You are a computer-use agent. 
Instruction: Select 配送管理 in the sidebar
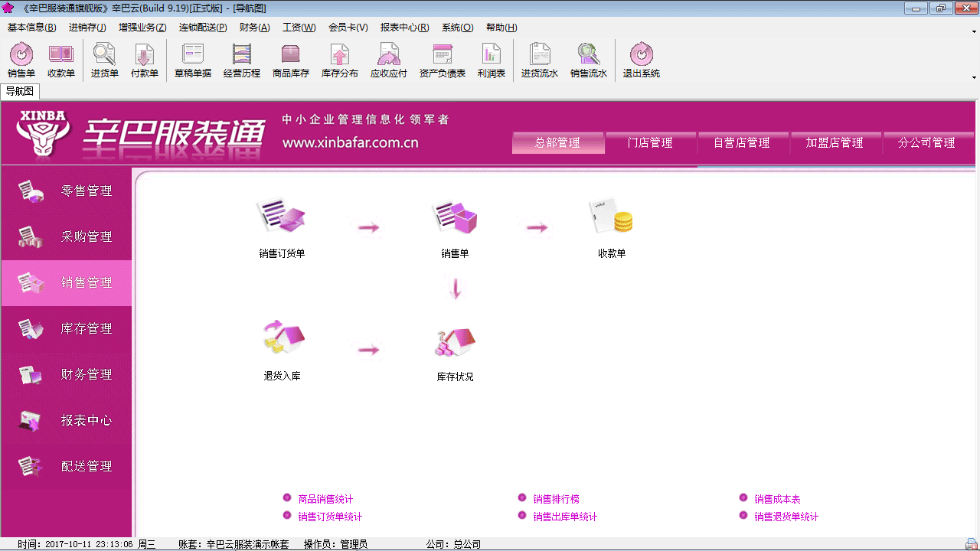[x=67, y=467]
